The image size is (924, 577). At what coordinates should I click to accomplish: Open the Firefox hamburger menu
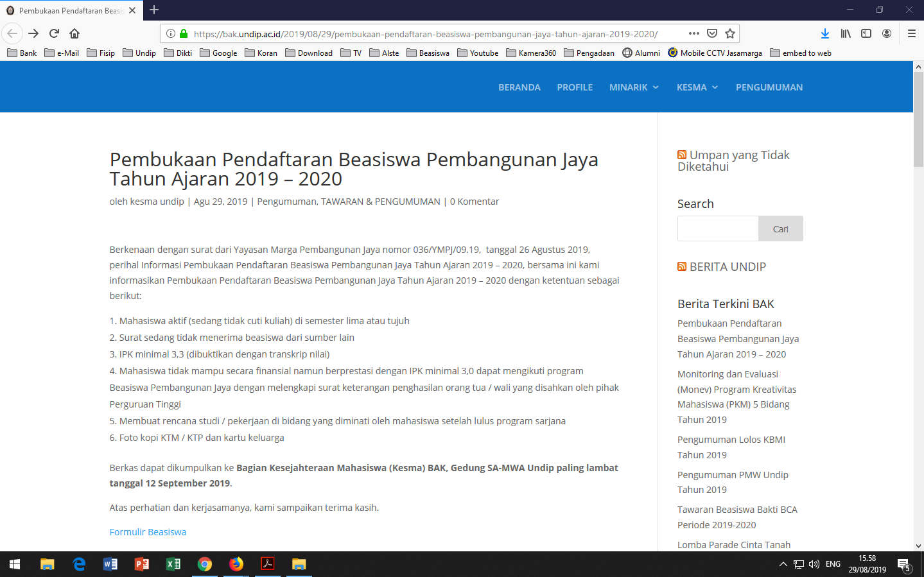coord(911,33)
